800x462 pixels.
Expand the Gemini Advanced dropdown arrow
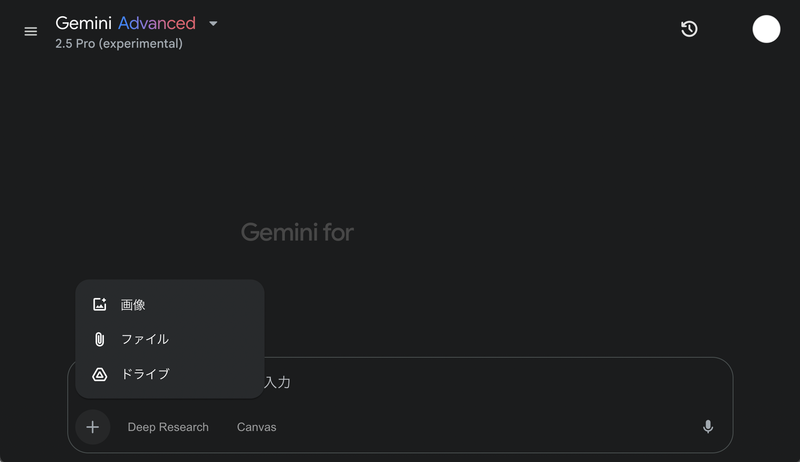(213, 23)
